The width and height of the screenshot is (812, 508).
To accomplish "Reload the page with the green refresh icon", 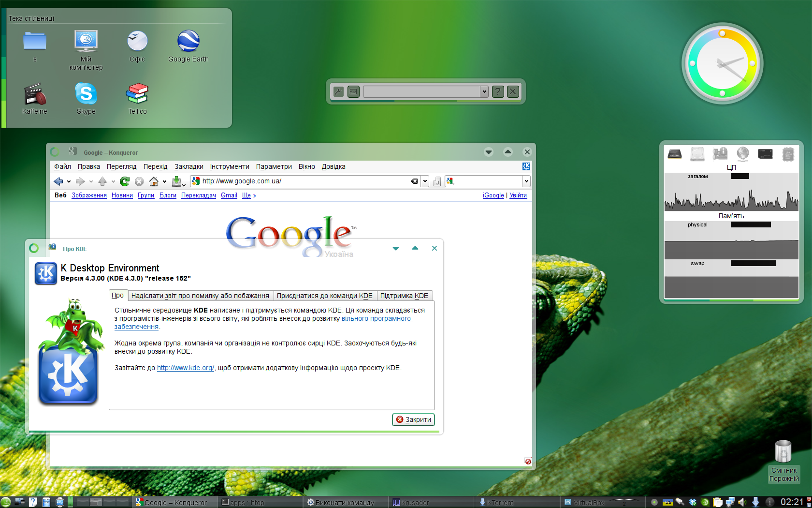I will click(x=125, y=181).
